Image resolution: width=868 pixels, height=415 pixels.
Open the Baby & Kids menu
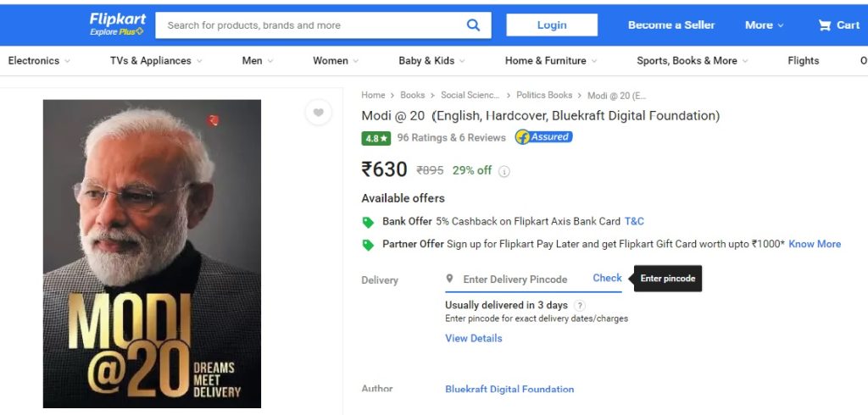pos(431,61)
